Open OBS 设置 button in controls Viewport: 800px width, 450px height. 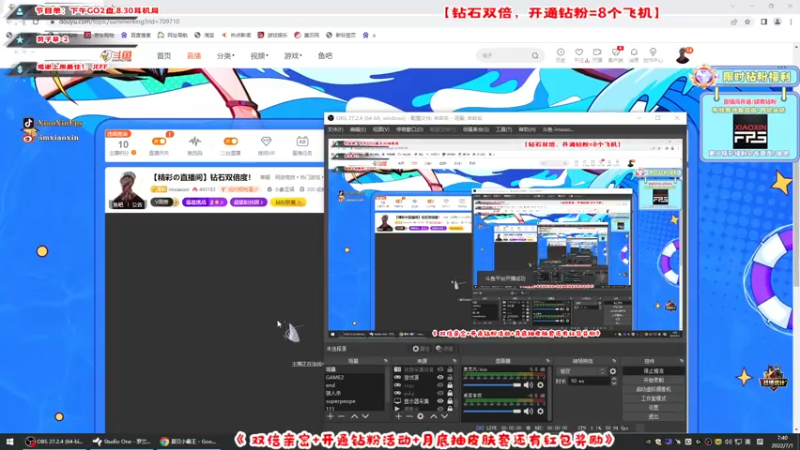pos(654,408)
